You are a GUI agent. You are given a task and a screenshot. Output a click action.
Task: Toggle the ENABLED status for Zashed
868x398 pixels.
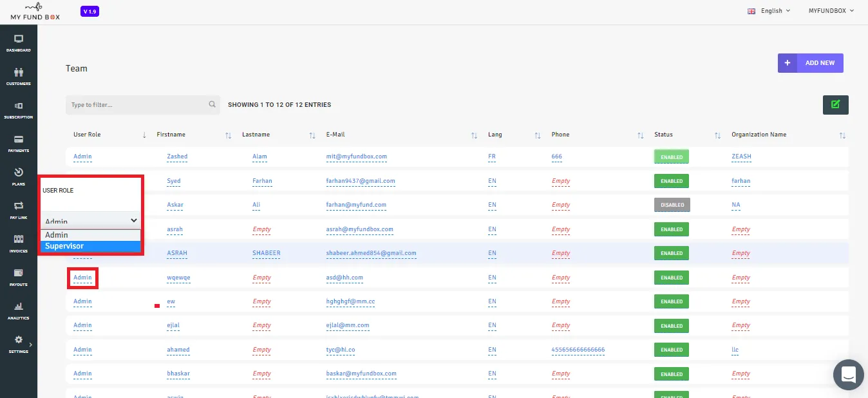point(672,156)
